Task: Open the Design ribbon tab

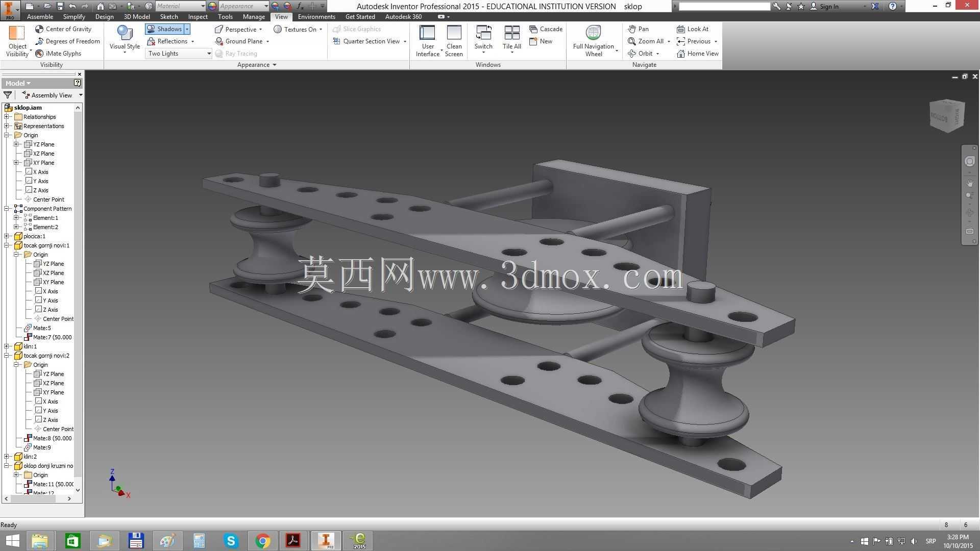Action: click(104, 17)
